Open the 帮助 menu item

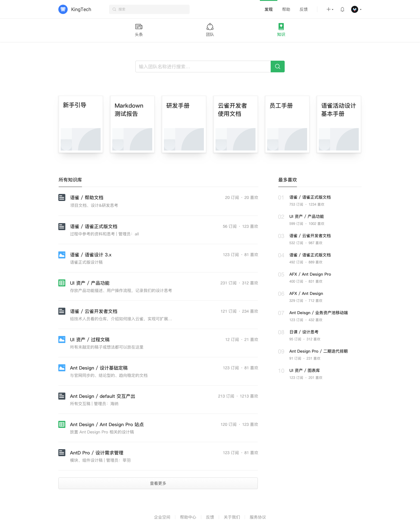pos(286,9)
